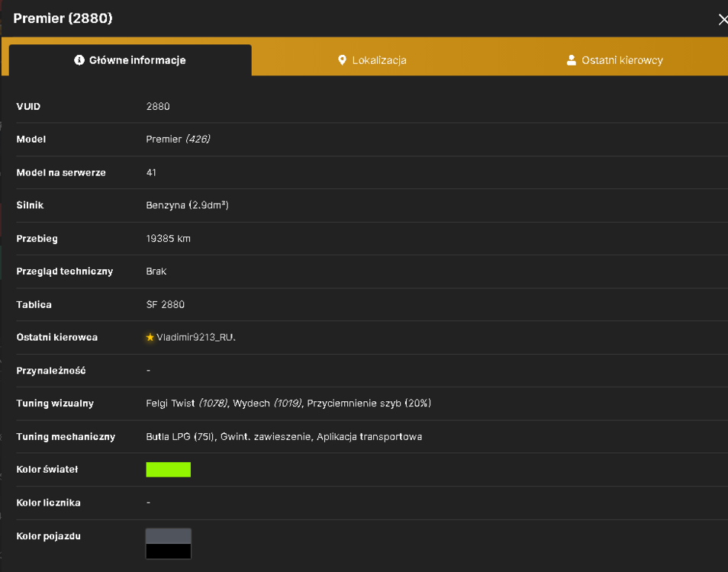Click the gray upper Kolor pojazdu swatch
The width and height of the screenshot is (728, 572).
(168, 536)
